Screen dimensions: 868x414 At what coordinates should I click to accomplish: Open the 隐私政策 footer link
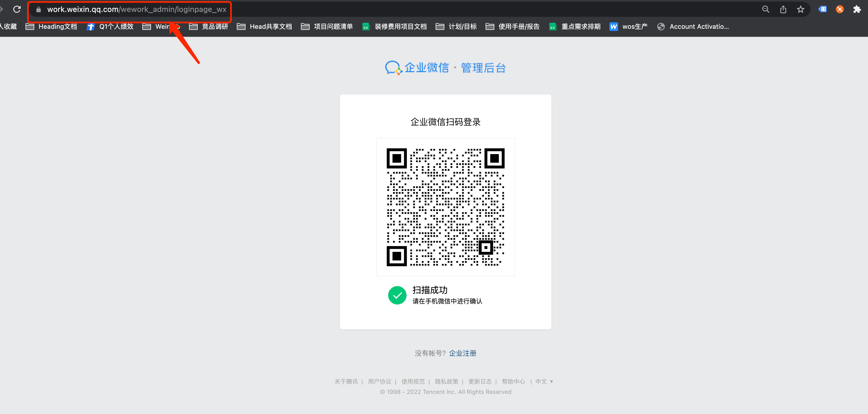(x=446, y=381)
